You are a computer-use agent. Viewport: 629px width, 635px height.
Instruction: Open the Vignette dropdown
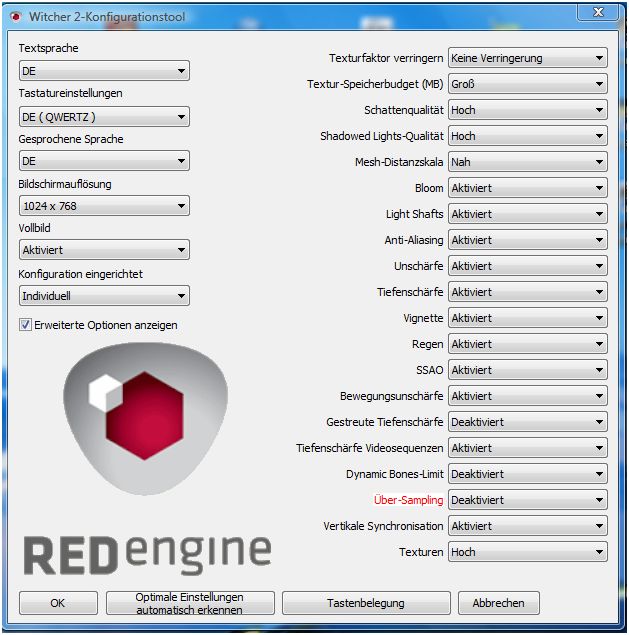pos(528,318)
